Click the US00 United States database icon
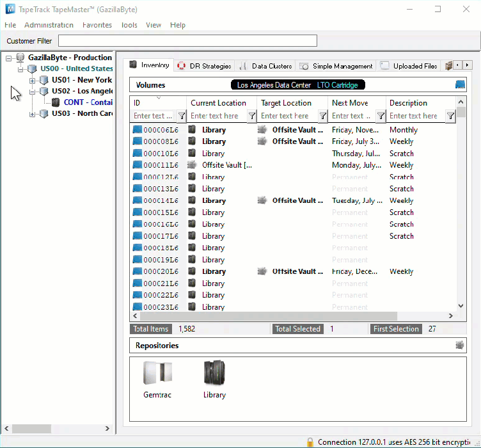Image resolution: width=481 pixels, height=448 pixels. coord(32,68)
